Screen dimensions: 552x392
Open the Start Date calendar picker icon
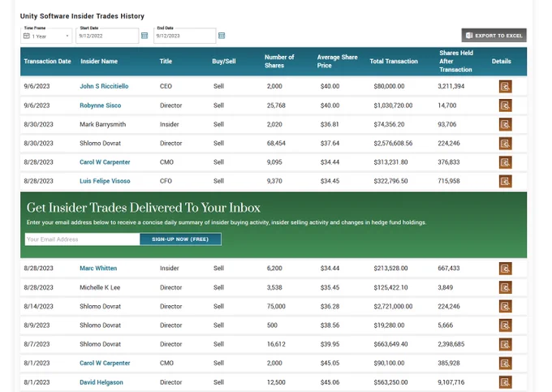[x=144, y=36]
